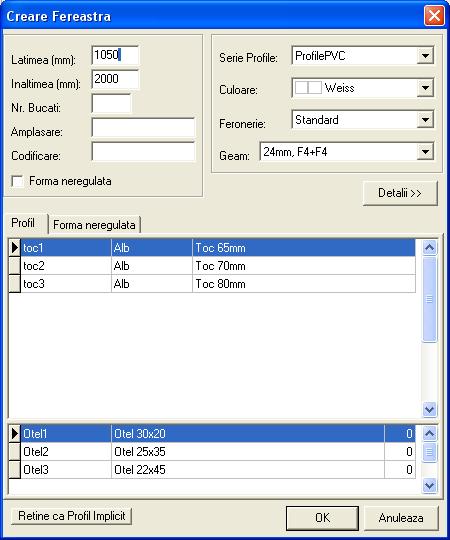Click the scroll-down arrow of the profile list
The width and height of the screenshot is (450, 540).
click(429, 409)
